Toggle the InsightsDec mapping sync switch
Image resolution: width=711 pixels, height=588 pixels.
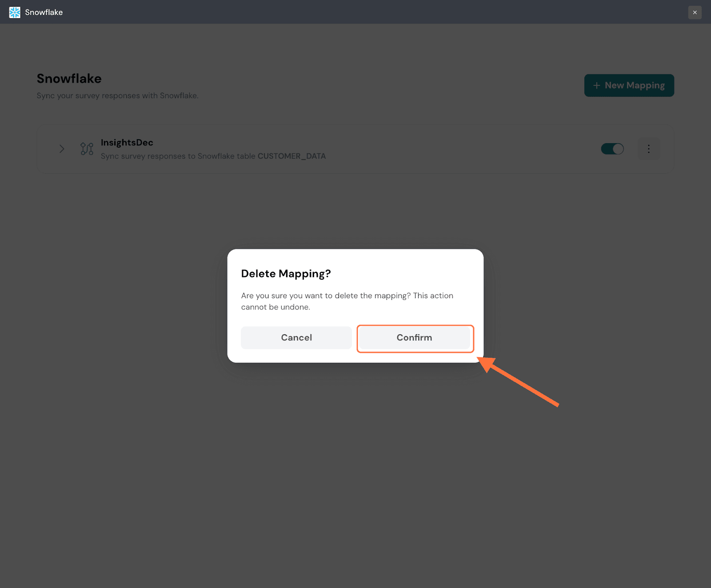point(612,149)
